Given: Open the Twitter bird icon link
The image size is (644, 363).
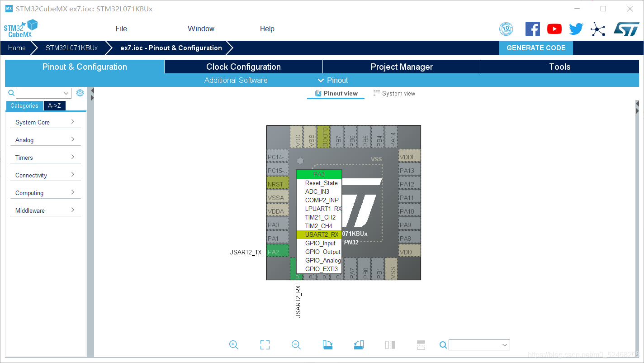Looking at the screenshot, I should click(576, 29).
